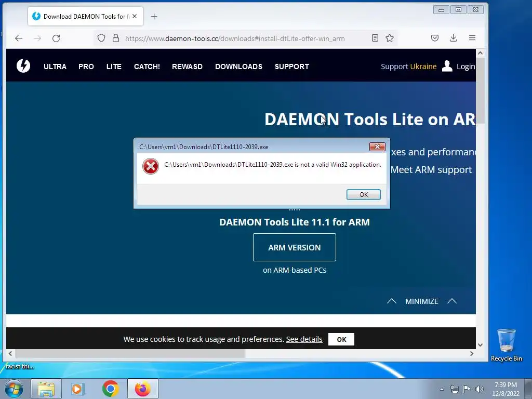Reload the page with refresh icon
532x399 pixels.
[x=56, y=38]
